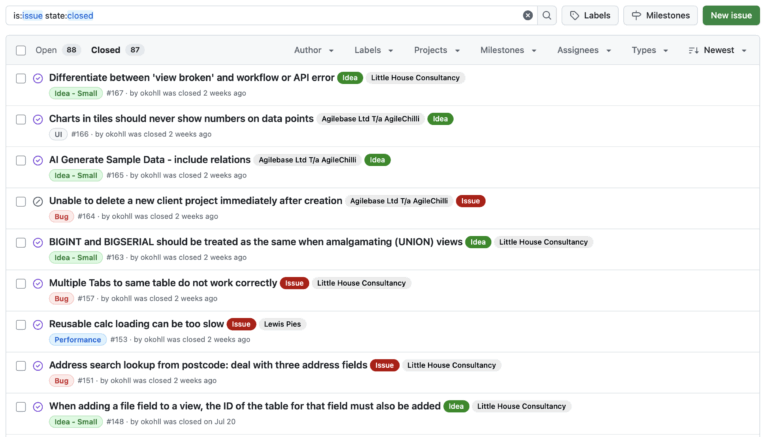
Task: Click Lewis Pies label on 'Reusable calc' issue
Action: click(x=282, y=324)
